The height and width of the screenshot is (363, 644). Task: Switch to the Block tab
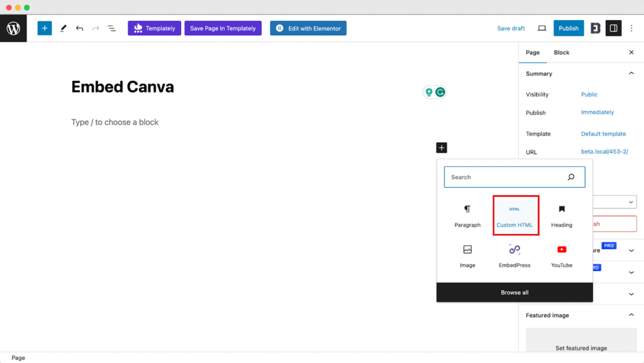(x=562, y=53)
